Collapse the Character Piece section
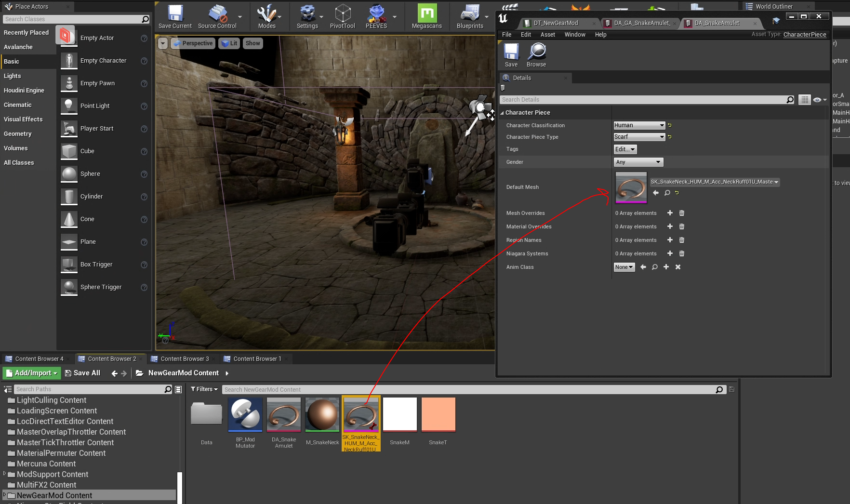Viewport: 850px width, 504px height. [x=502, y=113]
